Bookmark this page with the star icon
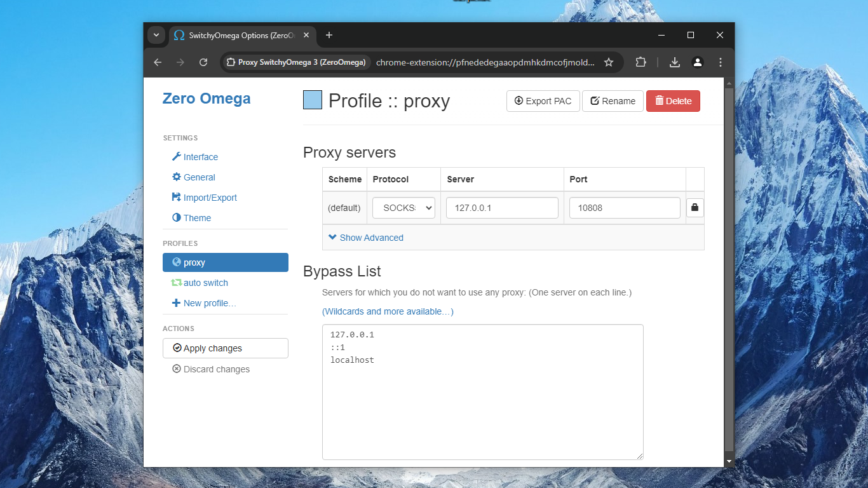Image resolution: width=868 pixels, height=488 pixels. 609,62
